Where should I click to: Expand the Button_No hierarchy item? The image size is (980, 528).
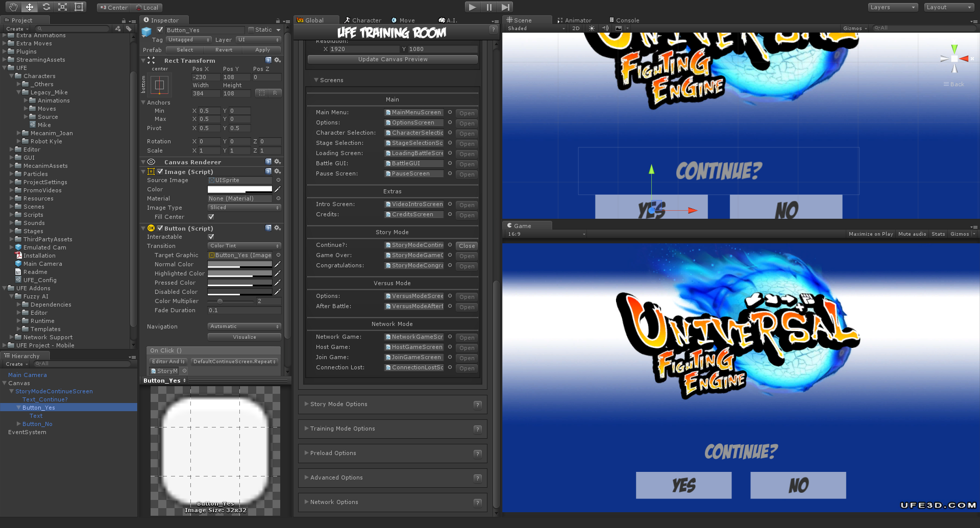pyautogui.click(x=19, y=424)
